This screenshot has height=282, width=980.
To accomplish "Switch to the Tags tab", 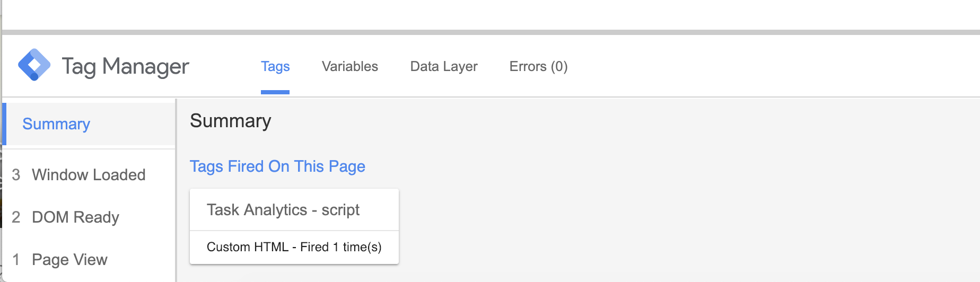I will click(x=275, y=67).
